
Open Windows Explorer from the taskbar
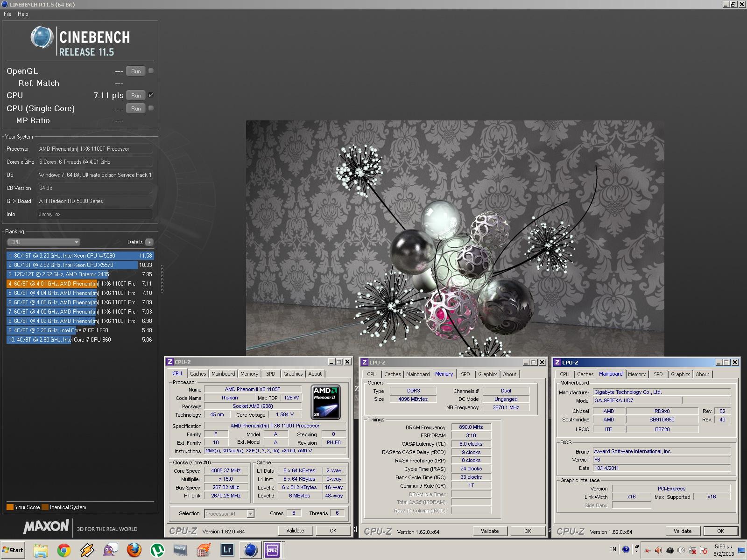pyautogui.click(x=41, y=550)
